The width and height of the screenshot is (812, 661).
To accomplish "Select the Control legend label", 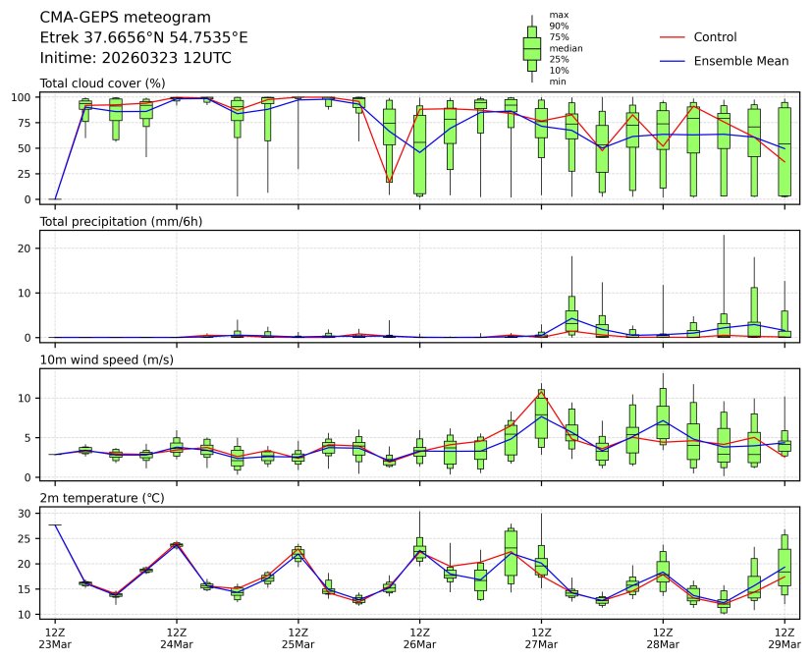I will pos(715,37).
